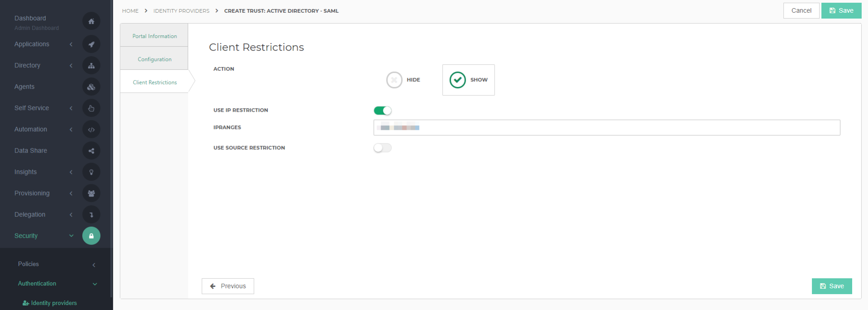
Task: Expand the Directory menu chevron
Action: coord(71,66)
